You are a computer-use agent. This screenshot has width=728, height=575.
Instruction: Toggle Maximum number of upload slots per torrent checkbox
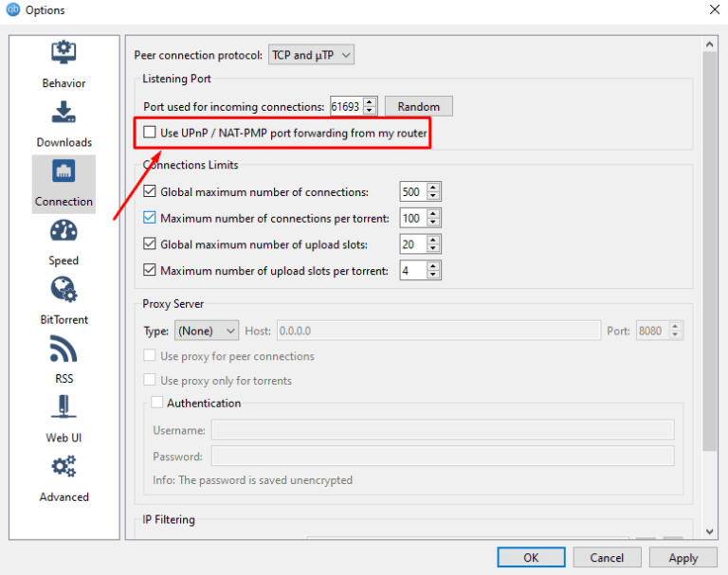pyautogui.click(x=150, y=270)
